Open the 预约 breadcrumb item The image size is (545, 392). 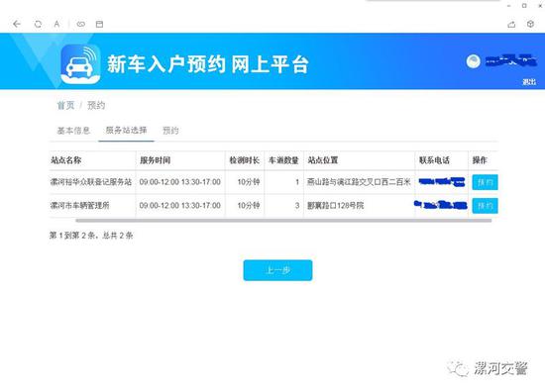96,105
